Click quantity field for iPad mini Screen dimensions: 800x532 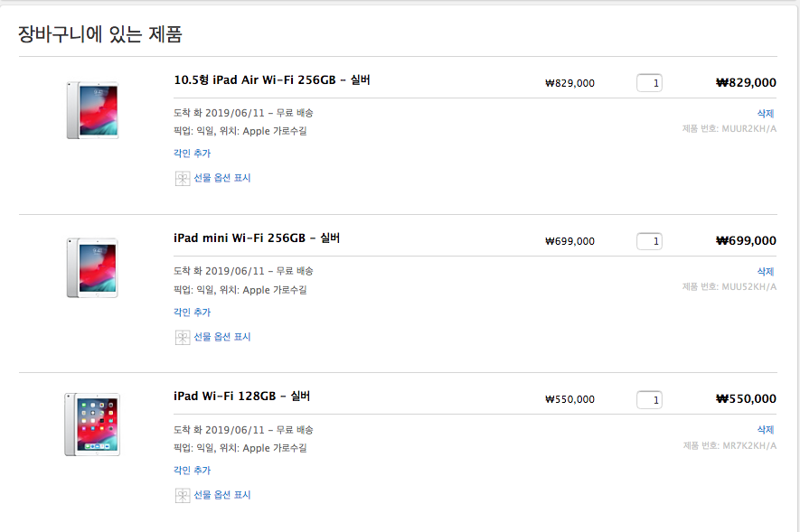649,241
